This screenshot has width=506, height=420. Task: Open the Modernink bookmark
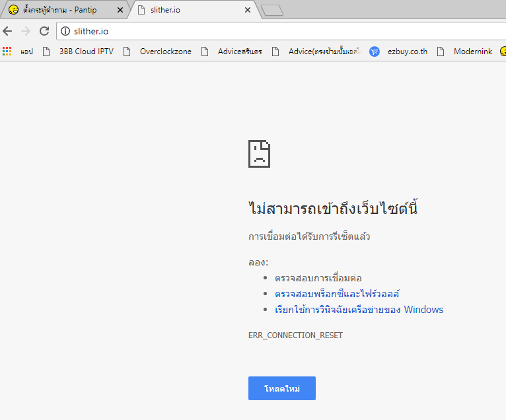(464, 52)
